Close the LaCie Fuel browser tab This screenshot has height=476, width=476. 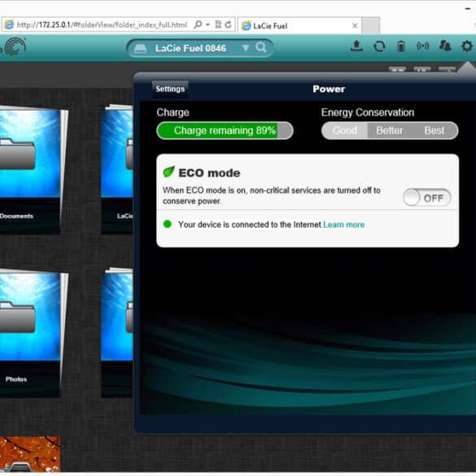coord(355,26)
